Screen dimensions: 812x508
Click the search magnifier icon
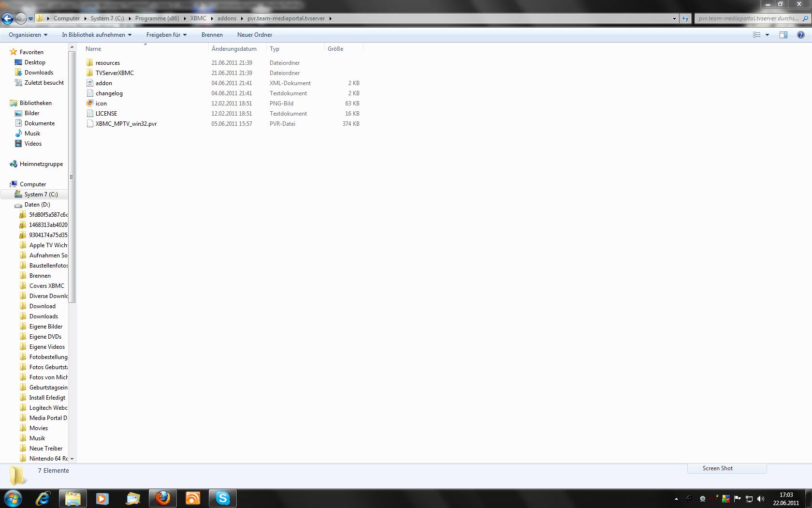[x=805, y=18]
